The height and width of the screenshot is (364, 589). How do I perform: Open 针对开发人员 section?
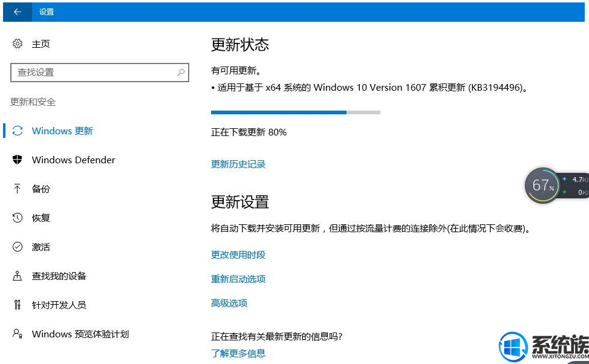click(x=59, y=305)
